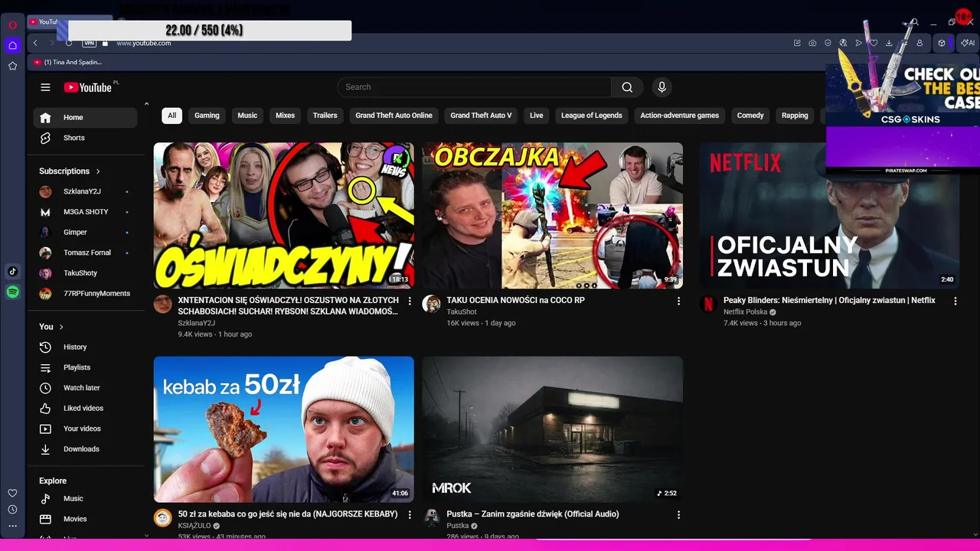This screenshot has width=980, height=551.
Task: Click the Peaky Blinders video title
Action: click(829, 301)
